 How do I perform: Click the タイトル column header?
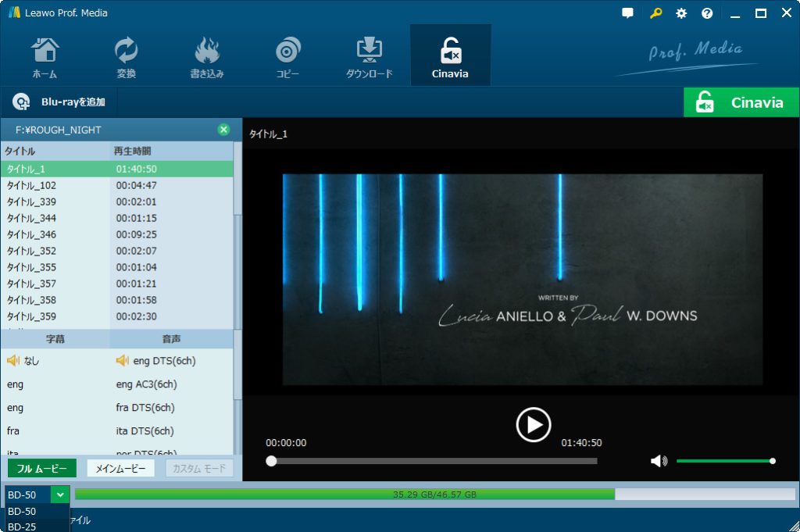tap(55, 151)
